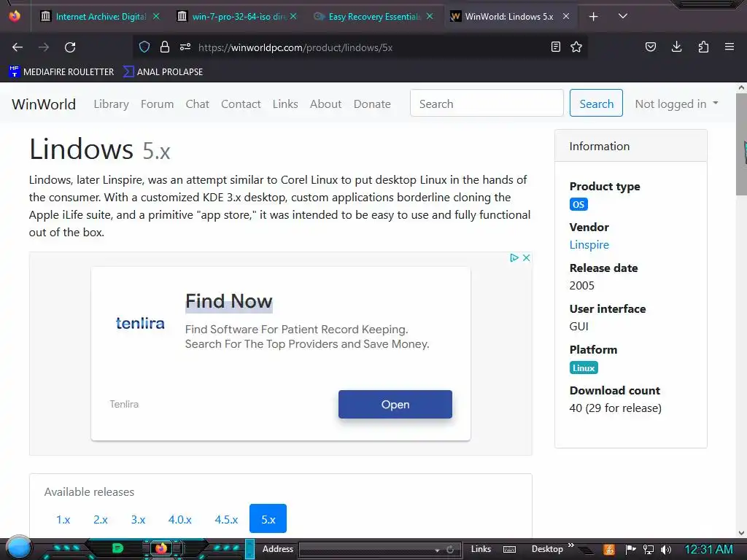Open the Chat nav link
The width and height of the screenshot is (747, 560).
pyautogui.click(x=197, y=104)
